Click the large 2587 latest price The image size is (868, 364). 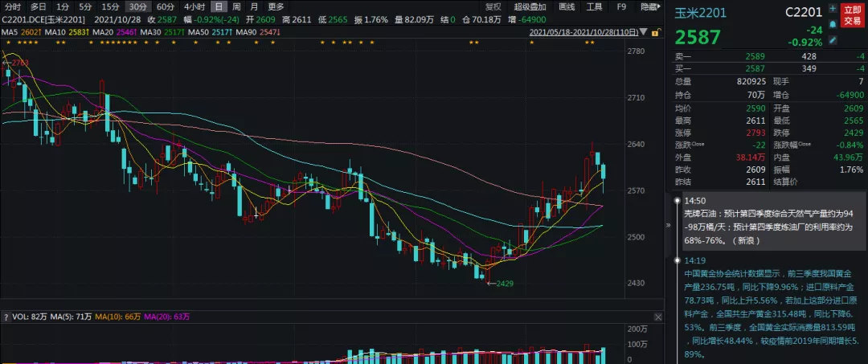697,38
